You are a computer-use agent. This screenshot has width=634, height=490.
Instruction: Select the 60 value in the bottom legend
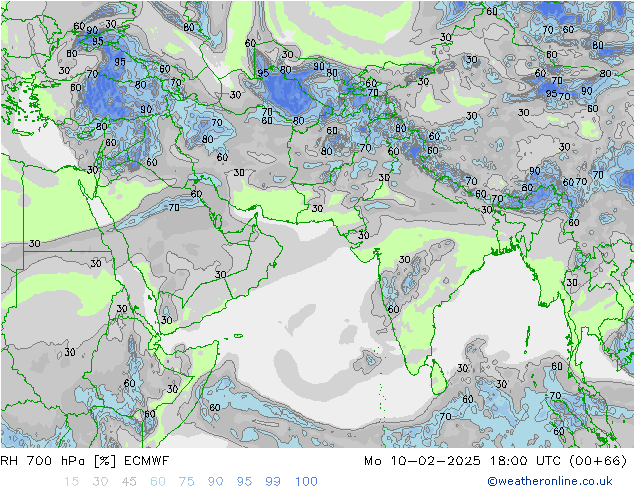click(x=158, y=481)
